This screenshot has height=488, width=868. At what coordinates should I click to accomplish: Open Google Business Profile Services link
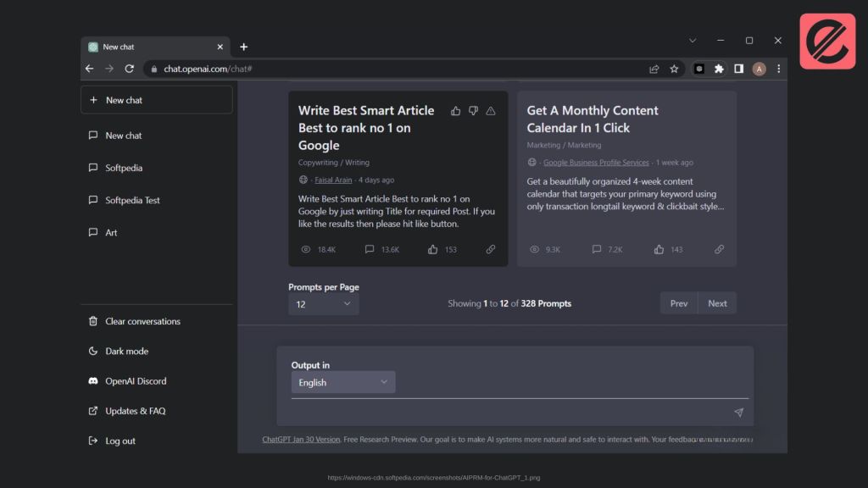point(596,163)
